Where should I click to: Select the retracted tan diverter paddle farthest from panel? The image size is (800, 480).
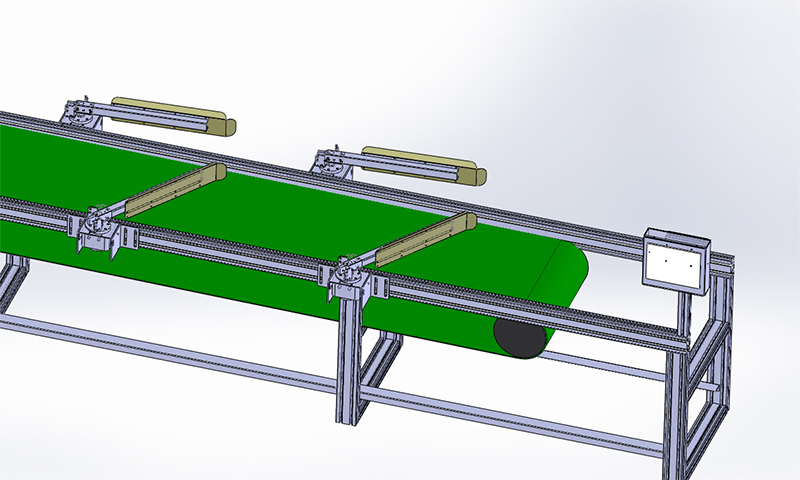click(x=173, y=116)
